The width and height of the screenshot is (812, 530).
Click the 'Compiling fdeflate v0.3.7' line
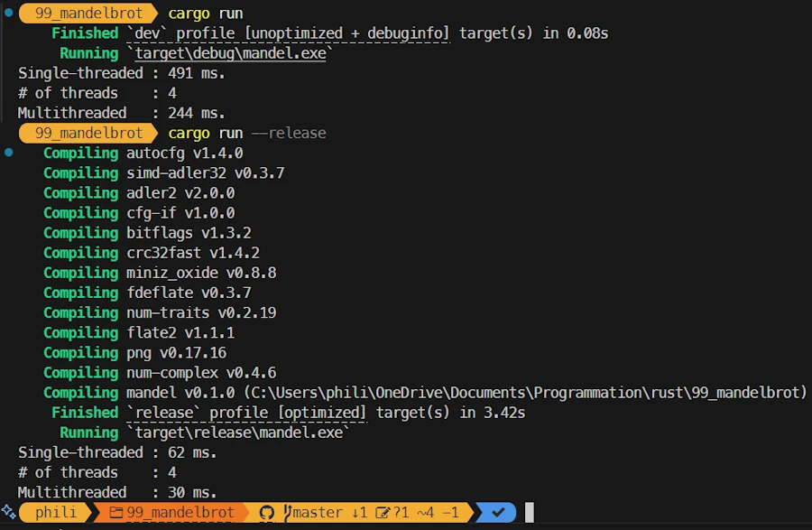pos(147,293)
